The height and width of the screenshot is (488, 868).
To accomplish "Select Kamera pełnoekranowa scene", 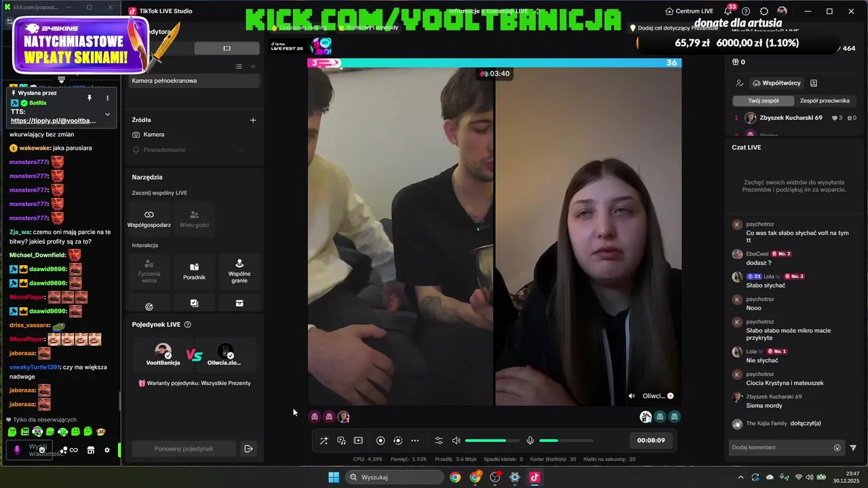I will pyautogui.click(x=195, y=81).
